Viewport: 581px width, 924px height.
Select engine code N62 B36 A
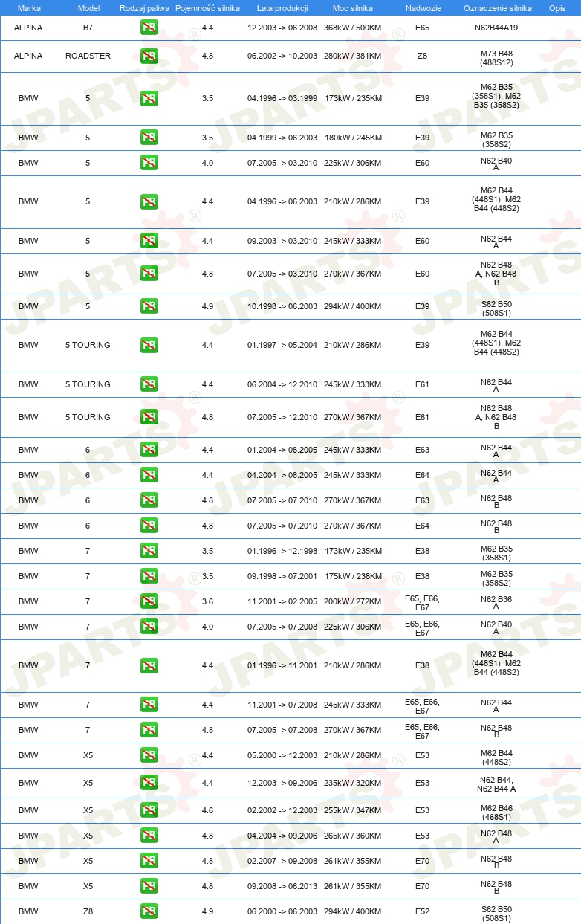496,601
